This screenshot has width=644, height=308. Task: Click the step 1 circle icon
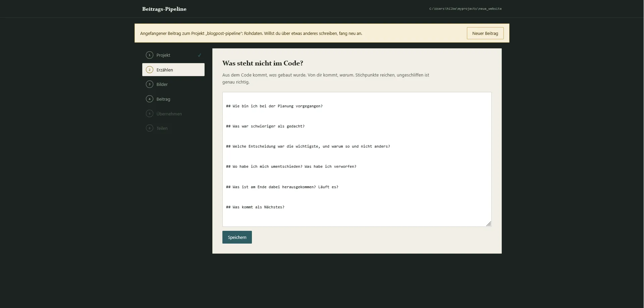[x=150, y=55]
